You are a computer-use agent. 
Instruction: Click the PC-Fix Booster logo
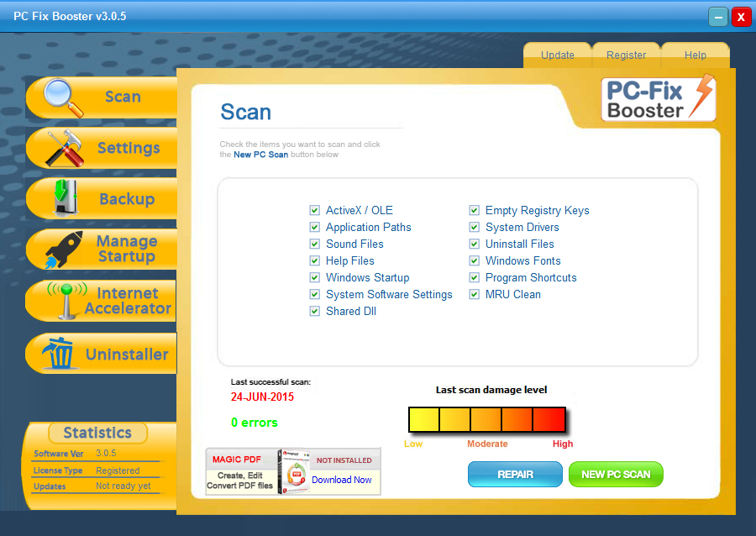[659, 98]
